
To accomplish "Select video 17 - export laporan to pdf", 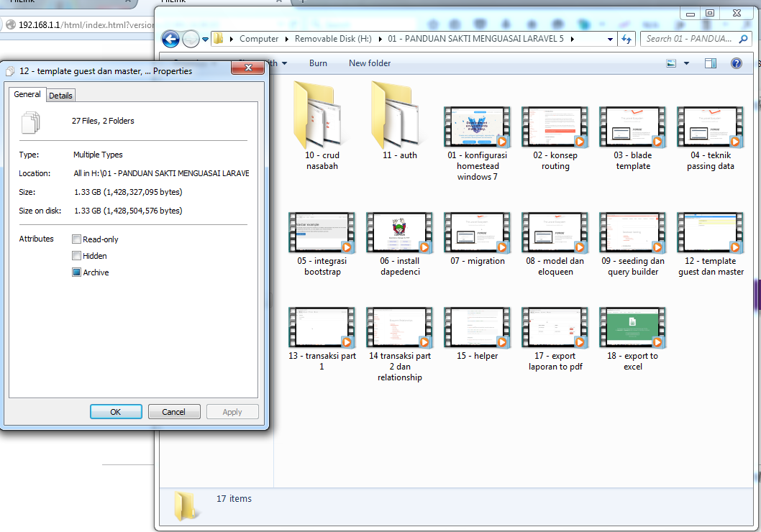I will 555,339.
